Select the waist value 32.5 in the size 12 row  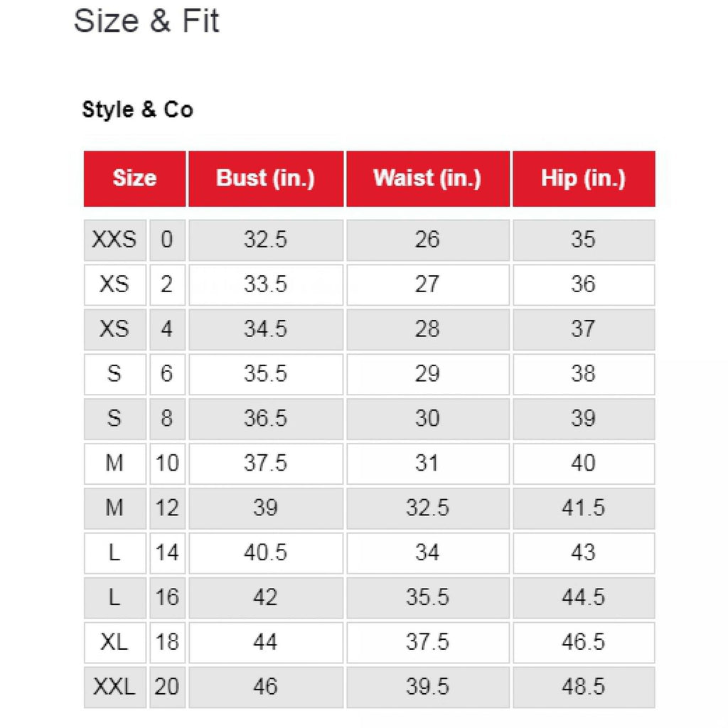pyautogui.click(x=427, y=508)
